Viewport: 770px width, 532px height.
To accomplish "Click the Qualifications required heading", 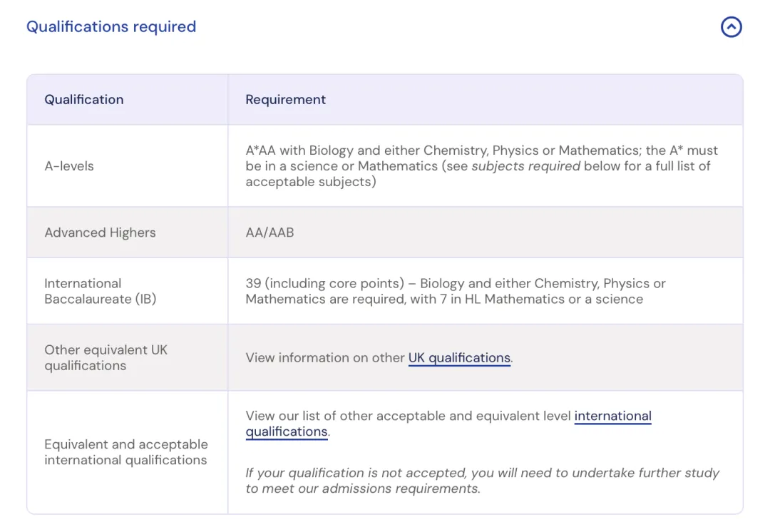I will coord(111,26).
